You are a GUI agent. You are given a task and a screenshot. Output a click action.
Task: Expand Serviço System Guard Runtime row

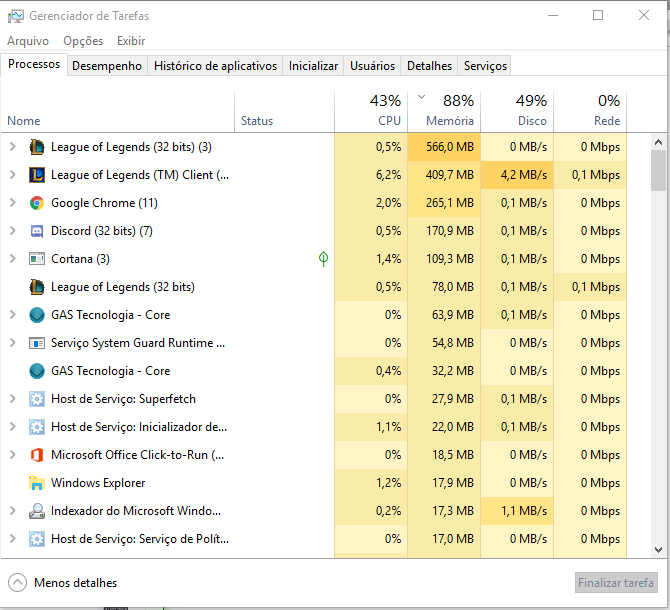click(x=12, y=343)
